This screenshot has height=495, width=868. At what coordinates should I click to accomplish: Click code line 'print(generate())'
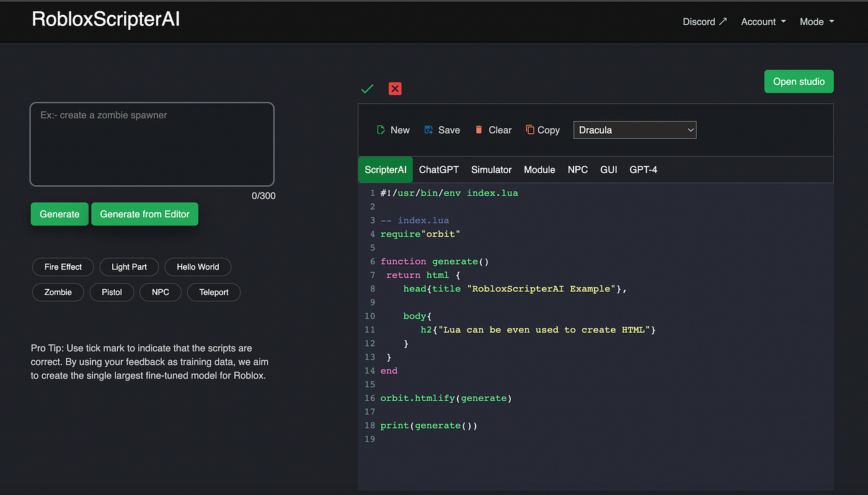point(429,426)
